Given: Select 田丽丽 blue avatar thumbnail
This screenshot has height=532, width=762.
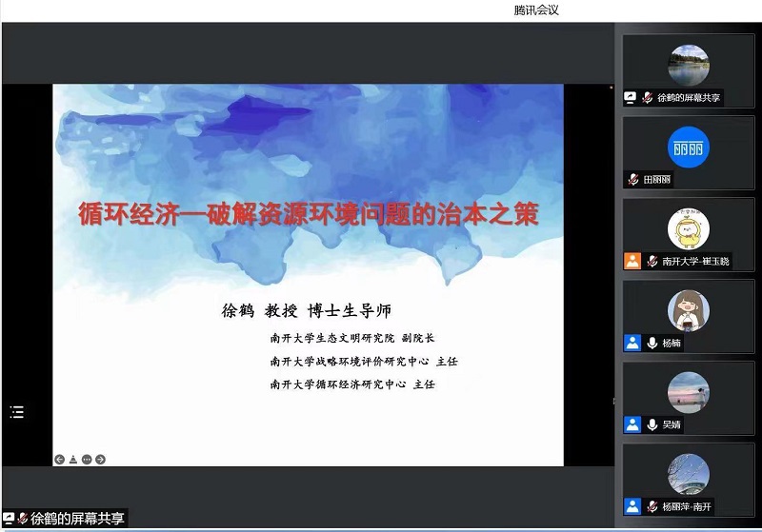Looking at the screenshot, I should click(688, 148).
